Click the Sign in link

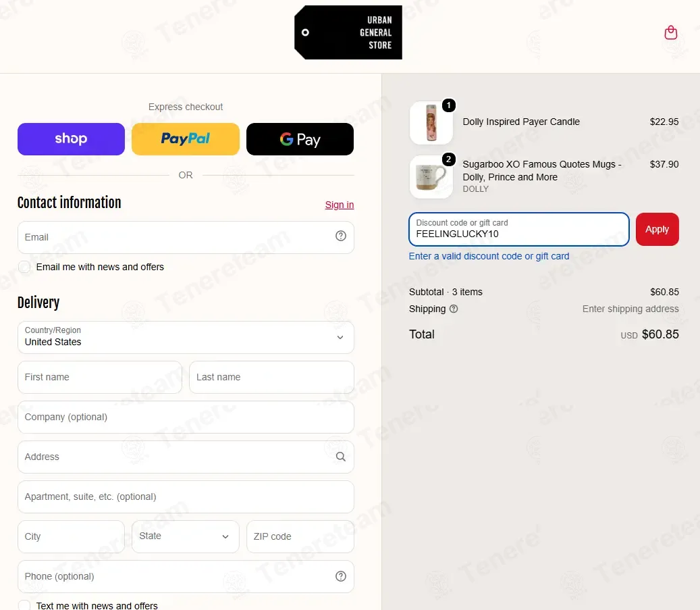pyautogui.click(x=340, y=205)
